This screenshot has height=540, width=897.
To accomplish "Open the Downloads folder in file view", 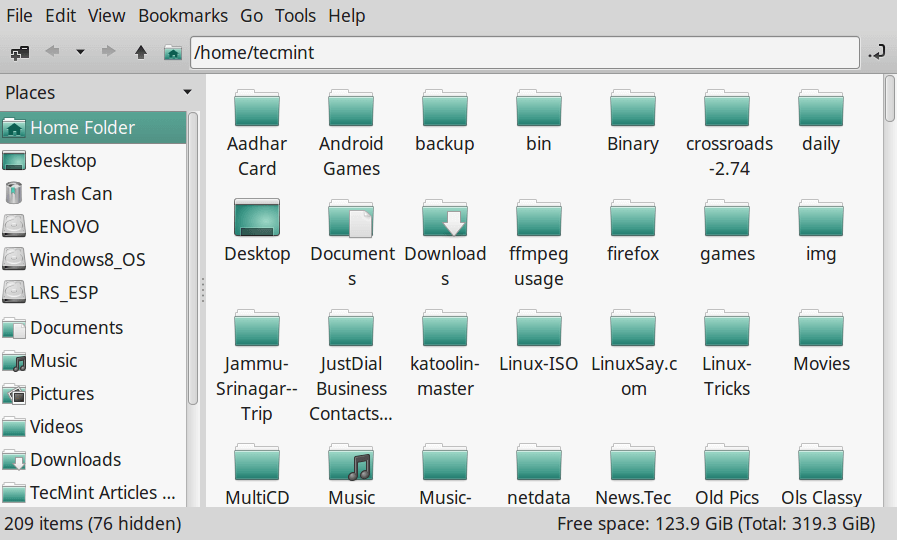I will click(x=445, y=219).
